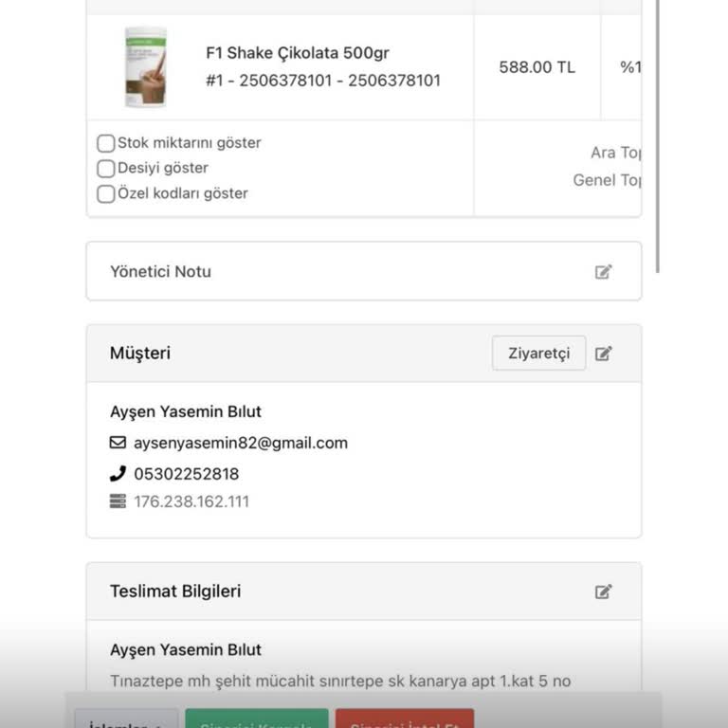Click the customer name Ayşen Yasemin Bılut
Screen dimensions: 728x728
(186, 411)
